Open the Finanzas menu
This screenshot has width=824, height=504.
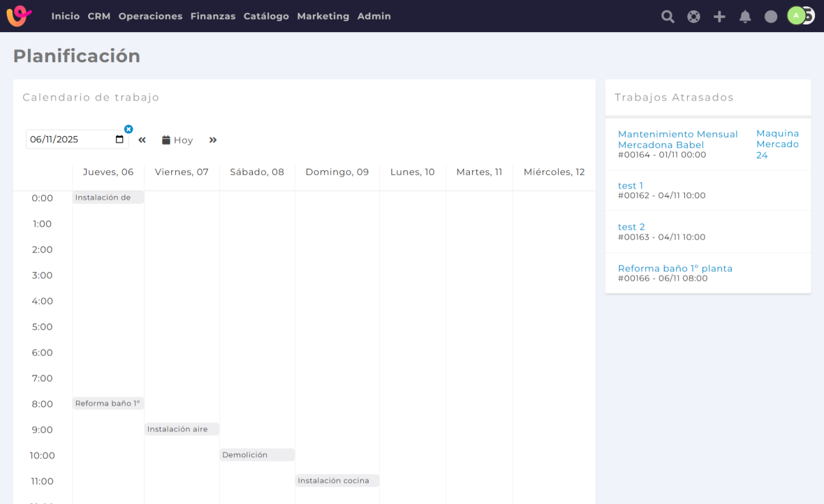click(213, 16)
